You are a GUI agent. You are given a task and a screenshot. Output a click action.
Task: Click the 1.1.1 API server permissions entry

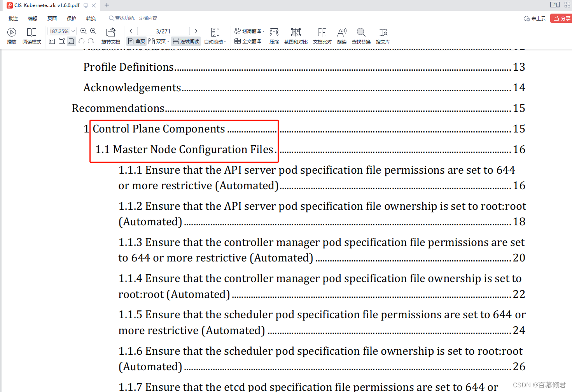(322, 178)
